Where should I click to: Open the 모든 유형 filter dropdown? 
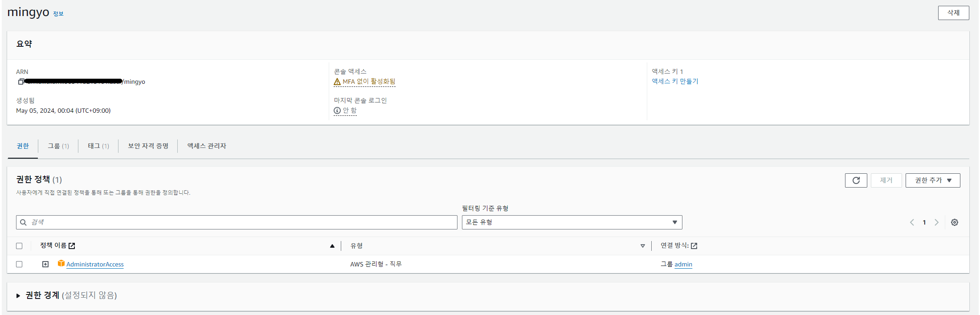(x=572, y=222)
